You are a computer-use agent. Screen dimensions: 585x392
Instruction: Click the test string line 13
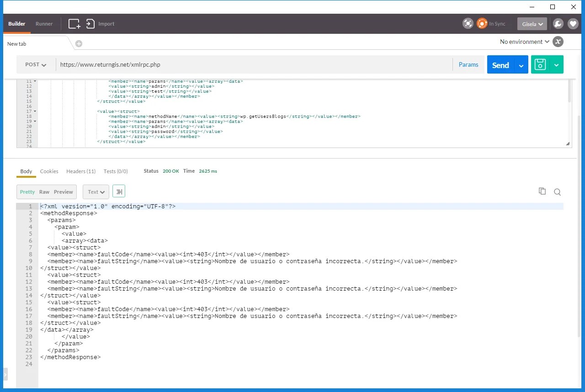[160, 91]
